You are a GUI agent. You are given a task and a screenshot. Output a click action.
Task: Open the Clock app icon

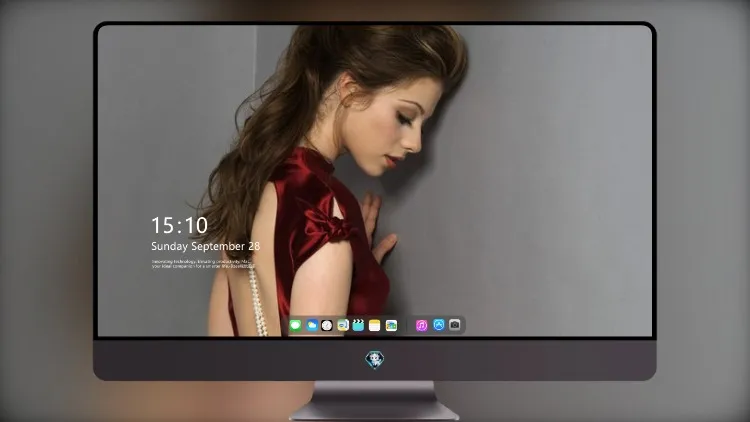point(327,325)
